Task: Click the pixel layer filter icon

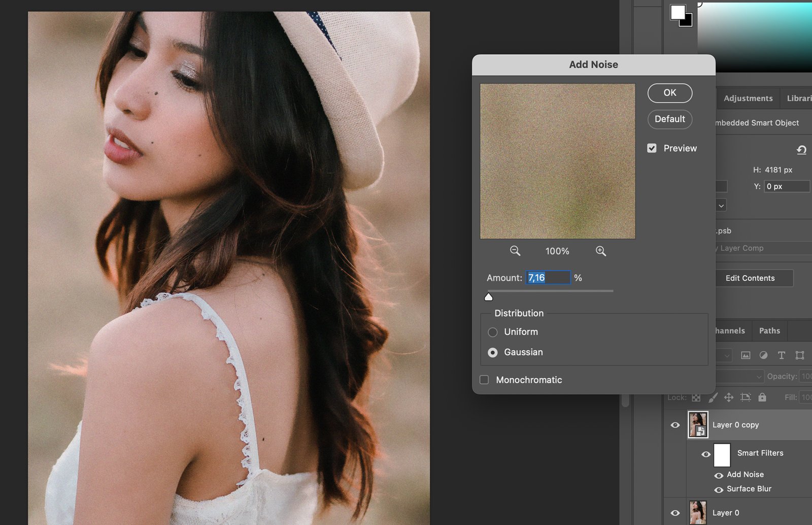Action: (746, 355)
